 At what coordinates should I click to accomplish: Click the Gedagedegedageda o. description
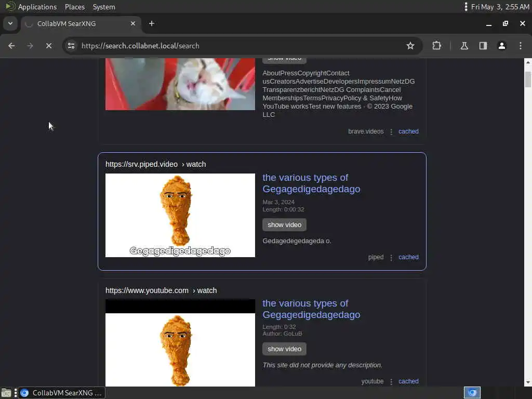pyautogui.click(x=297, y=241)
